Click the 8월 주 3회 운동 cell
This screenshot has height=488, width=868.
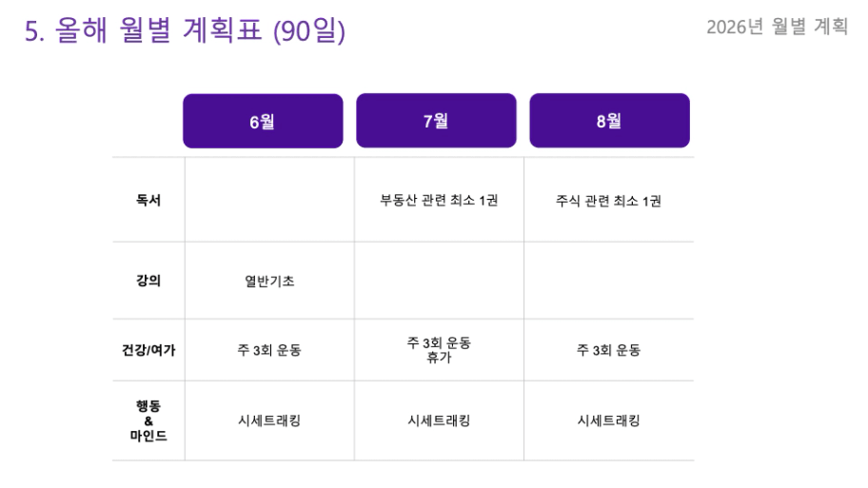pyautogui.click(x=608, y=350)
